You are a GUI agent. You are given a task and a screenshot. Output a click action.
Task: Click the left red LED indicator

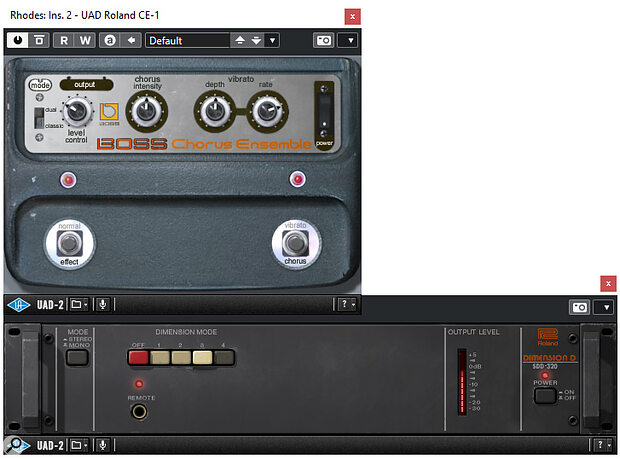pyautogui.click(x=68, y=180)
